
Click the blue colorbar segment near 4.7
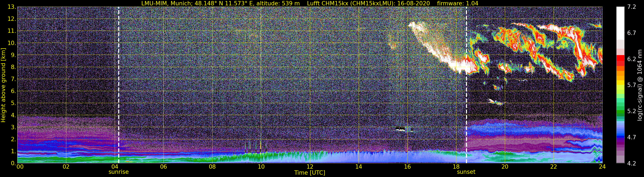[620, 137]
